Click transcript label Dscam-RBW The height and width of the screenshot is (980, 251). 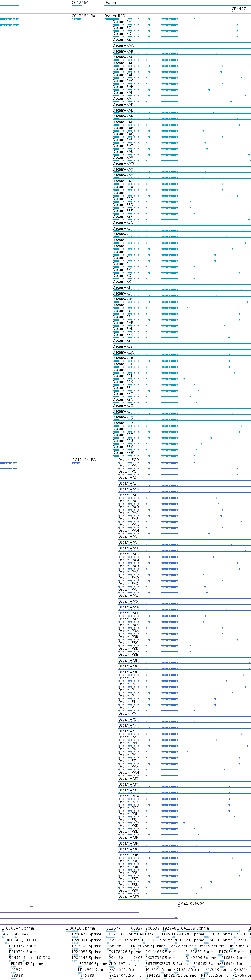coord(123,453)
